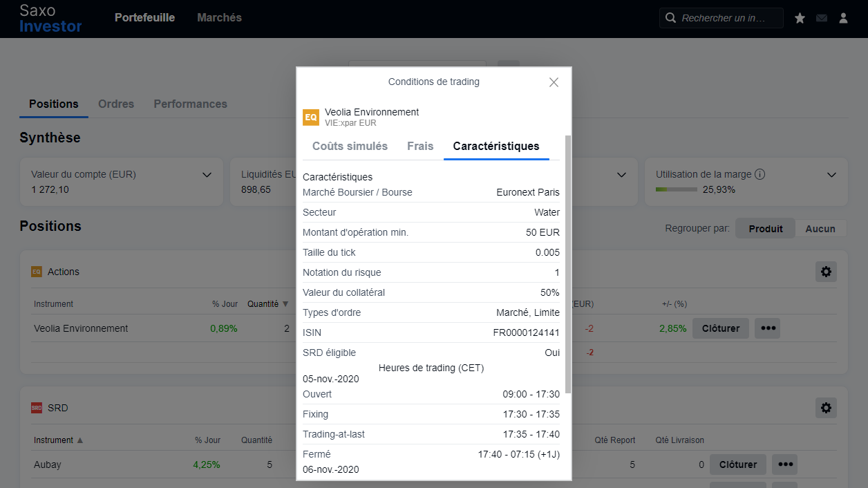Image resolution: width=868 pixels, height=488 pixels.
Task: Open the user account profile icon
Action: point(843,19)
